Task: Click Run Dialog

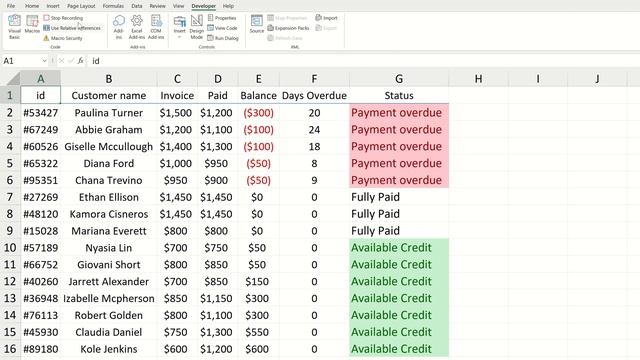Action: pyautogui.click(x=223, y=38)
